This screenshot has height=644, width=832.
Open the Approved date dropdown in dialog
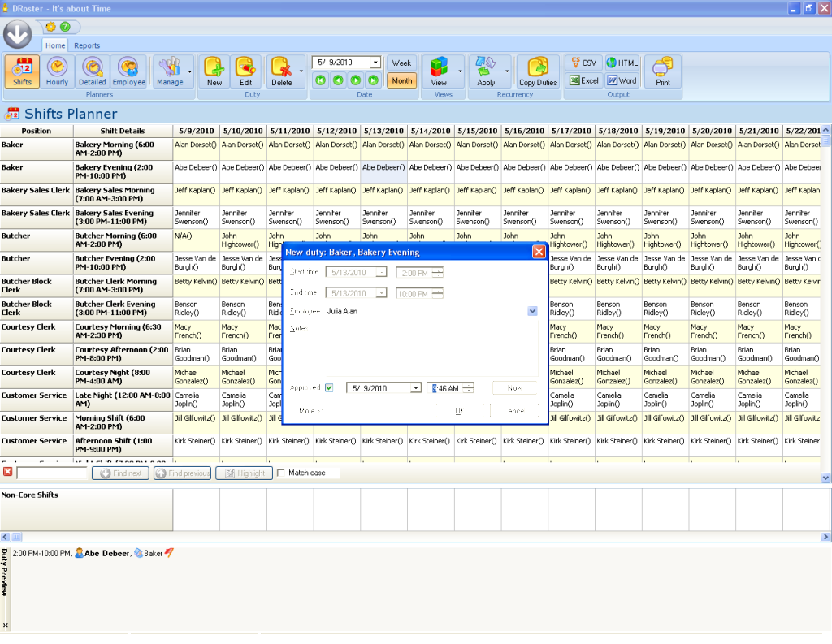pos(416,389)
